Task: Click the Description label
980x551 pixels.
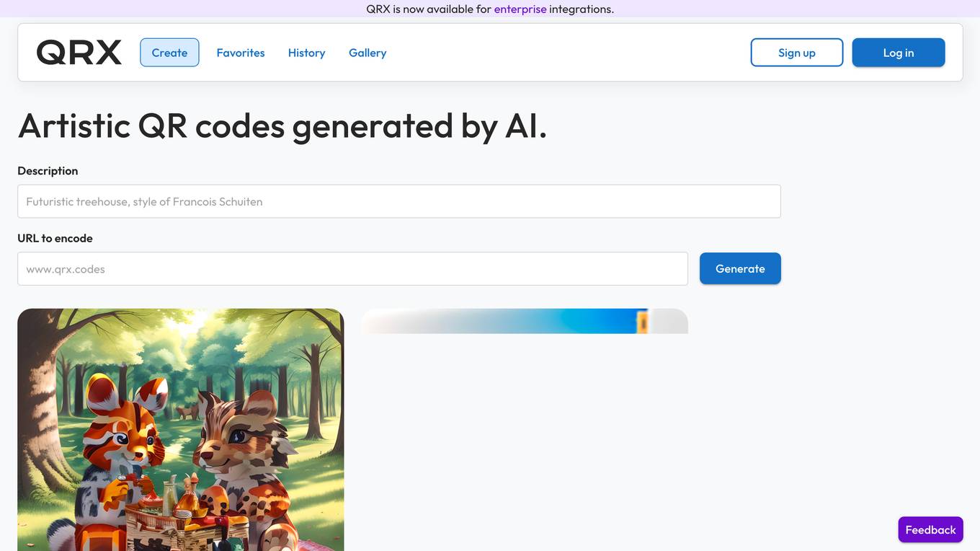Action: (x=48, y=171)
